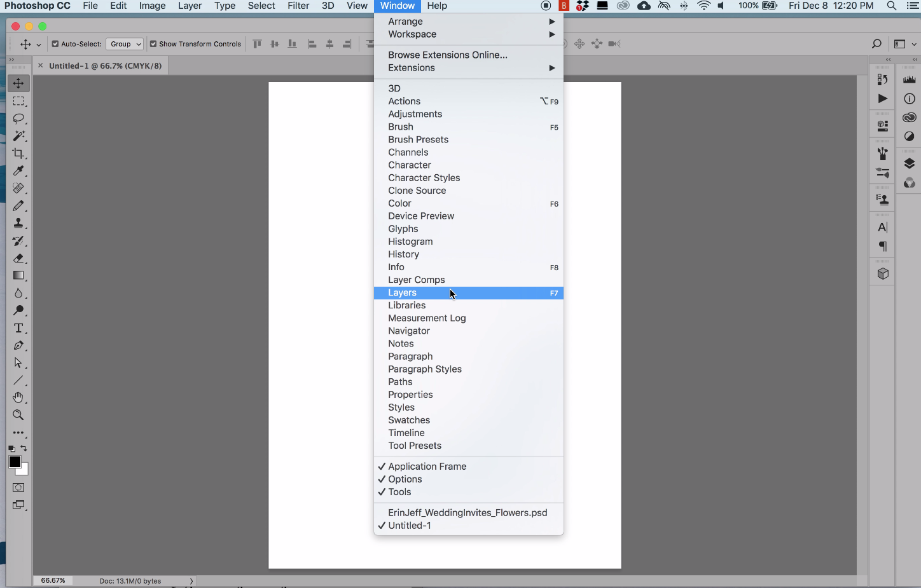Click the search icon in options bar
The height and width of the screenshot is (588, 921).
click(x=876, y=44)
